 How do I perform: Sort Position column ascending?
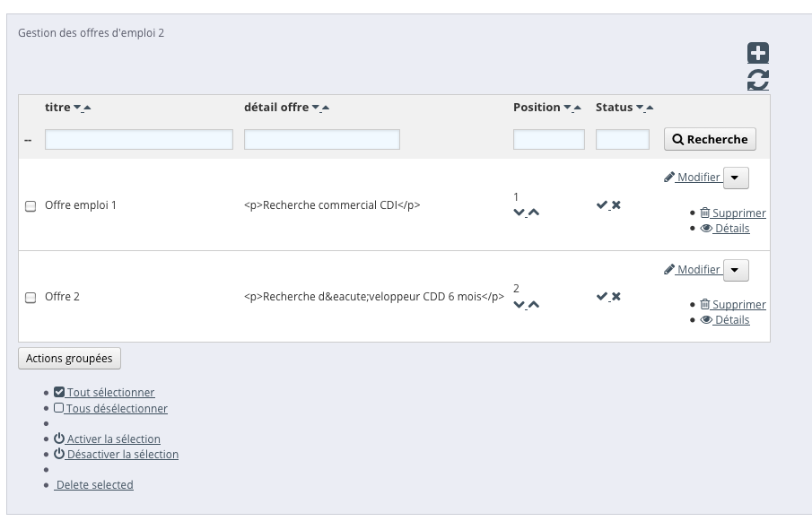point(577,109)
